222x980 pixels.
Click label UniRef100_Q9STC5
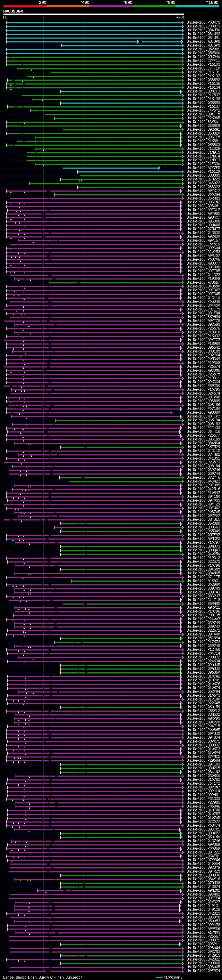[x=203, y=137]
